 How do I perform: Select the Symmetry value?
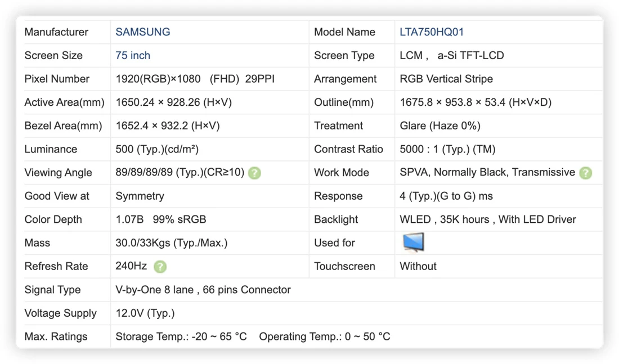click(140, 196)
